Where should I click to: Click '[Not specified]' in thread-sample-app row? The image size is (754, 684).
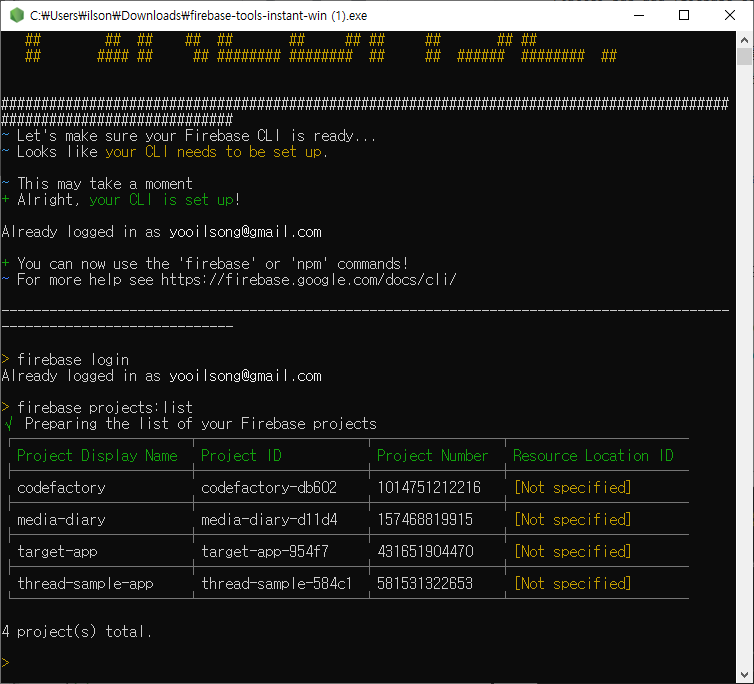pyautogui.click(x=572, y=583)
